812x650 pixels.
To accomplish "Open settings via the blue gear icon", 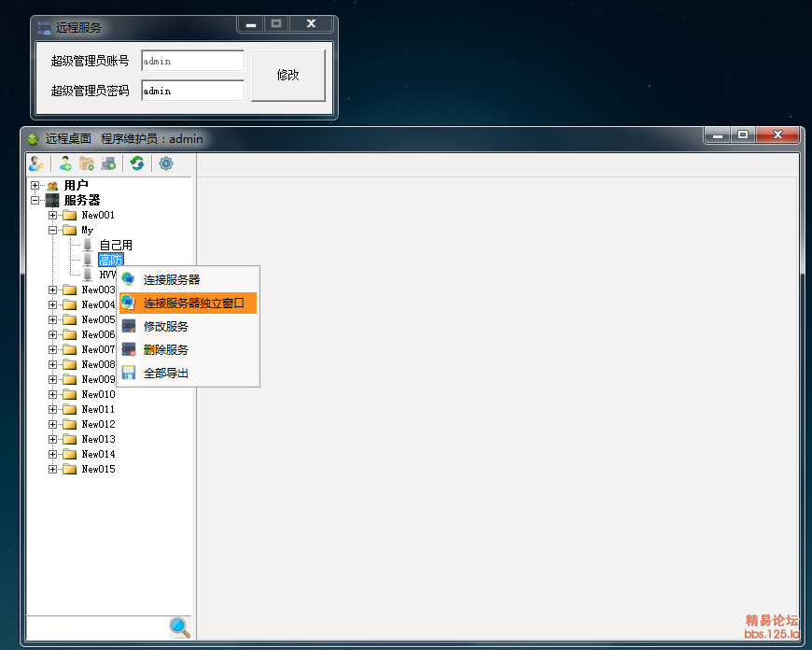I will (x=166, y=163).
